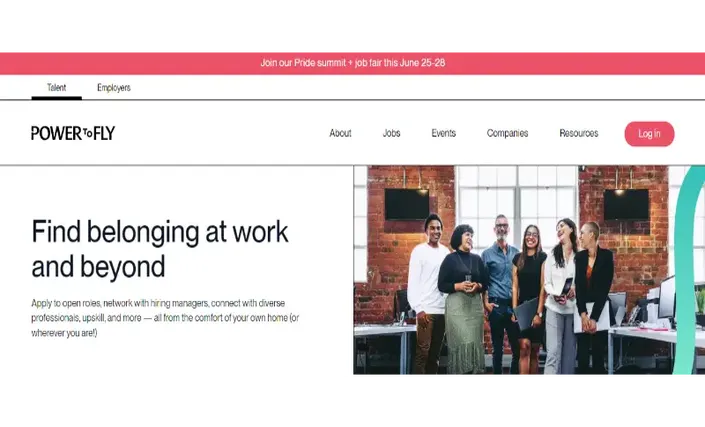The width and height of the screenshot is (705, 427).
Task: Click the office team hero photo
Action: (x=529, y=270)
